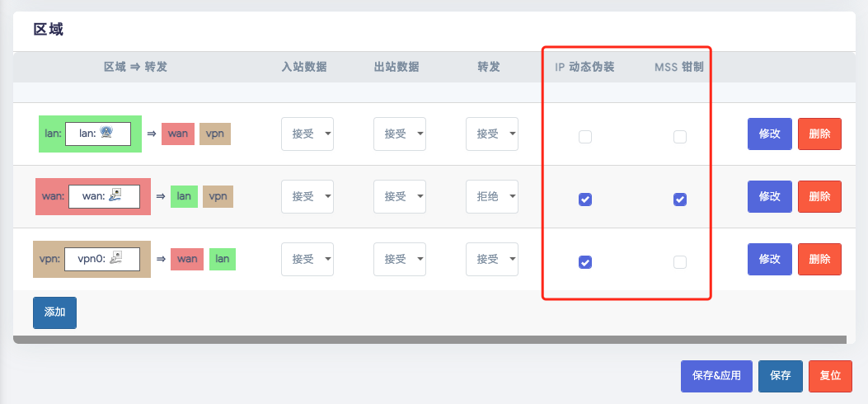Click the horizontal scrollbar under the table

coord(429,339)
